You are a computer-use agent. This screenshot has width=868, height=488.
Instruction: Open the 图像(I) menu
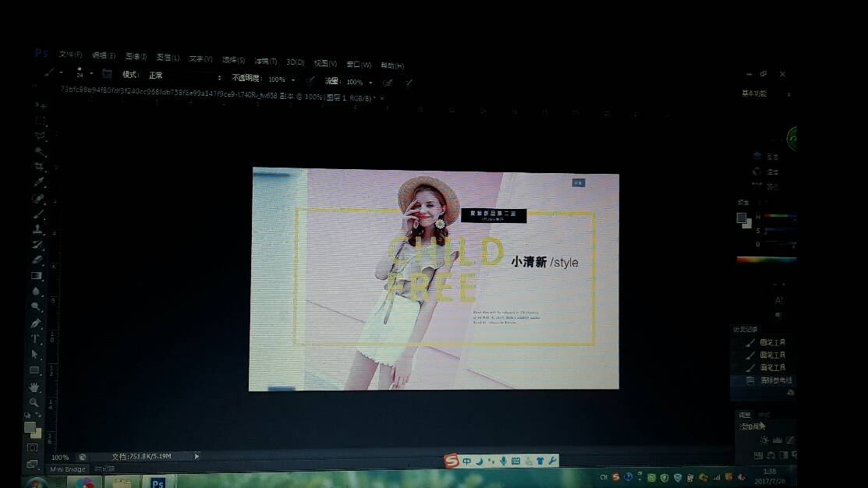(136, 56)
